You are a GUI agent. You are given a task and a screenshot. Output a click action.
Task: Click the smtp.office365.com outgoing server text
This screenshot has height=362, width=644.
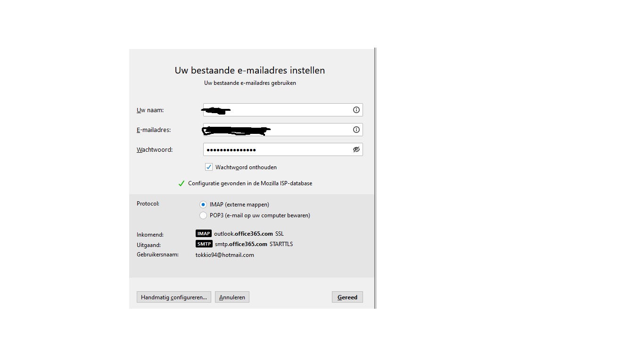[x=241, y=244]
